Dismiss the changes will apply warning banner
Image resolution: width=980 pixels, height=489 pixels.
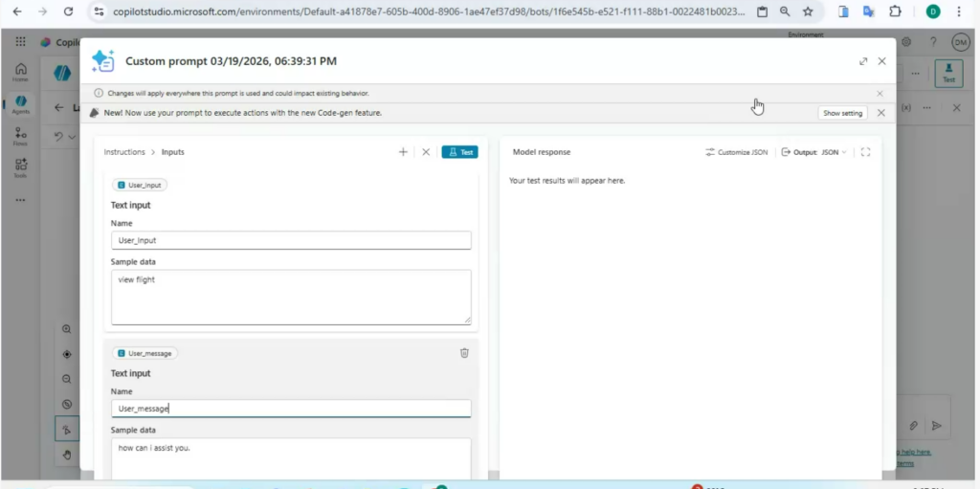880,94
